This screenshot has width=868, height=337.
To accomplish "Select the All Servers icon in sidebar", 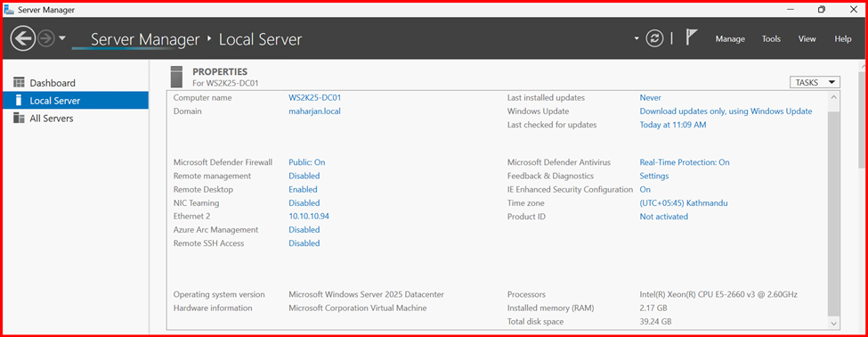I will tap(19, 118).
